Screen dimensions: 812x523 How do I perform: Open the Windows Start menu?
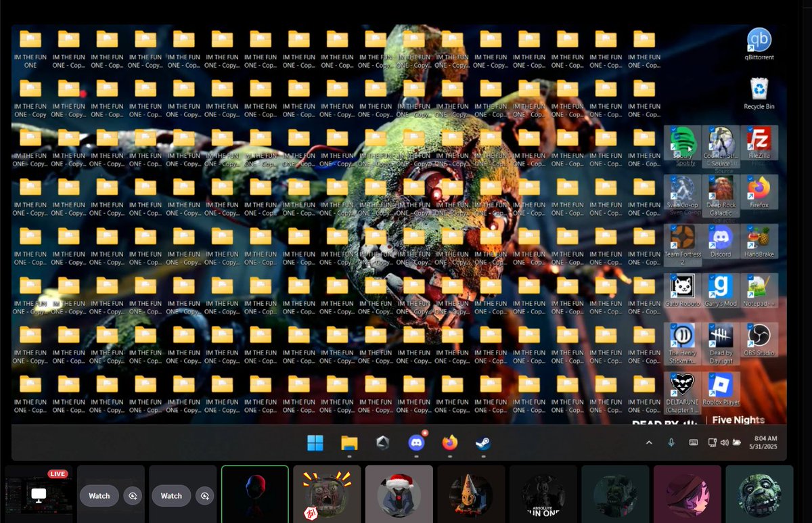coord(315,442)
